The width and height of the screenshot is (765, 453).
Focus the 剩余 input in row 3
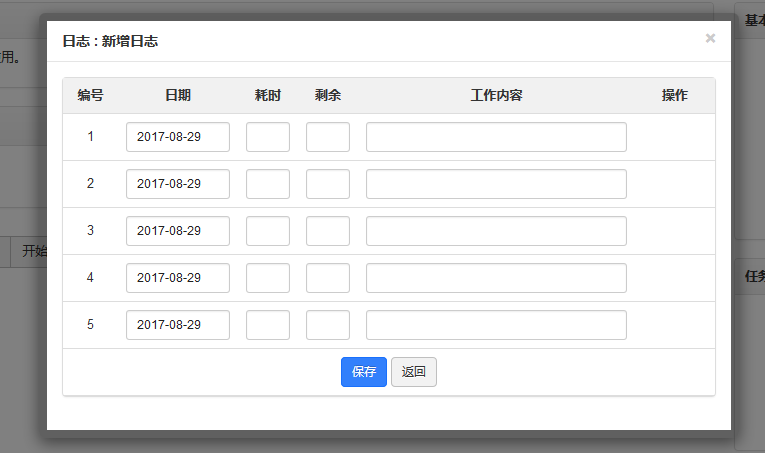point(328,231)
